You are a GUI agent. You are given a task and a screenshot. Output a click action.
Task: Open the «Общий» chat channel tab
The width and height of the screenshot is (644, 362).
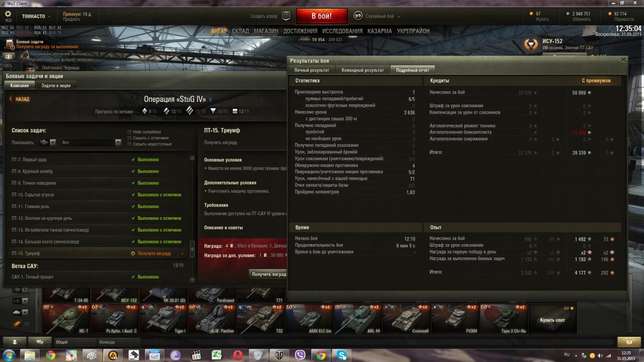[74, 342]
